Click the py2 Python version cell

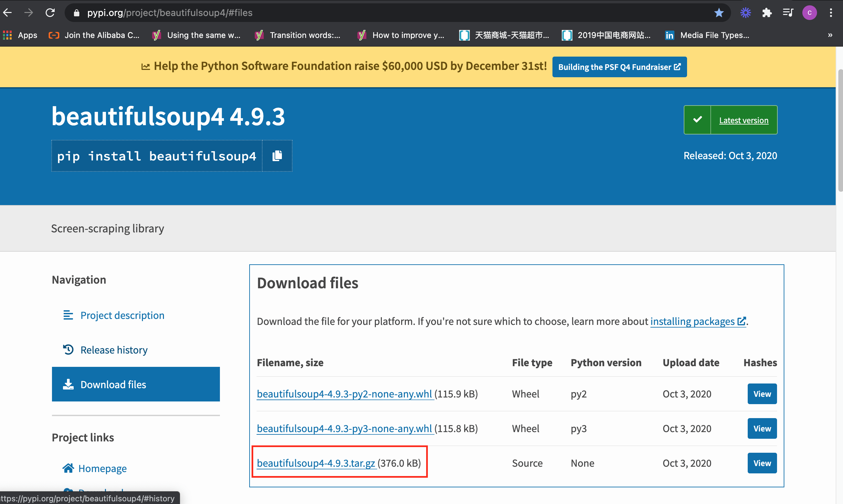578,394
